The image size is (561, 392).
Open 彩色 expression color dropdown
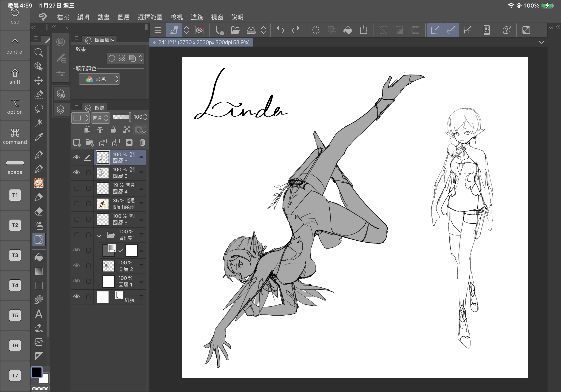(x=99, y=79)
